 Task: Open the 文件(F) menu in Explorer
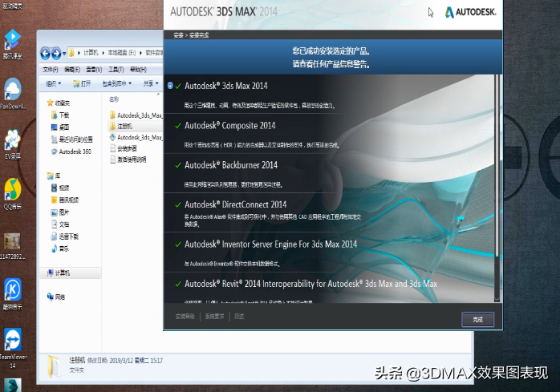pyautogui.click(x=51, y=69)
